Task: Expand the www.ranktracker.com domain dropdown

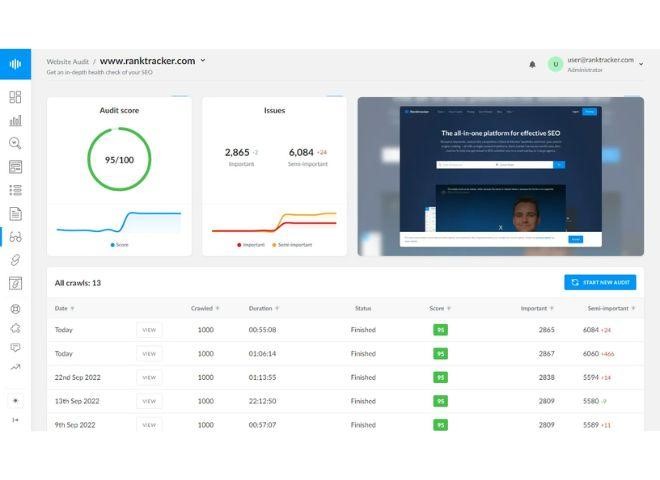Action: tap(203, 61)
